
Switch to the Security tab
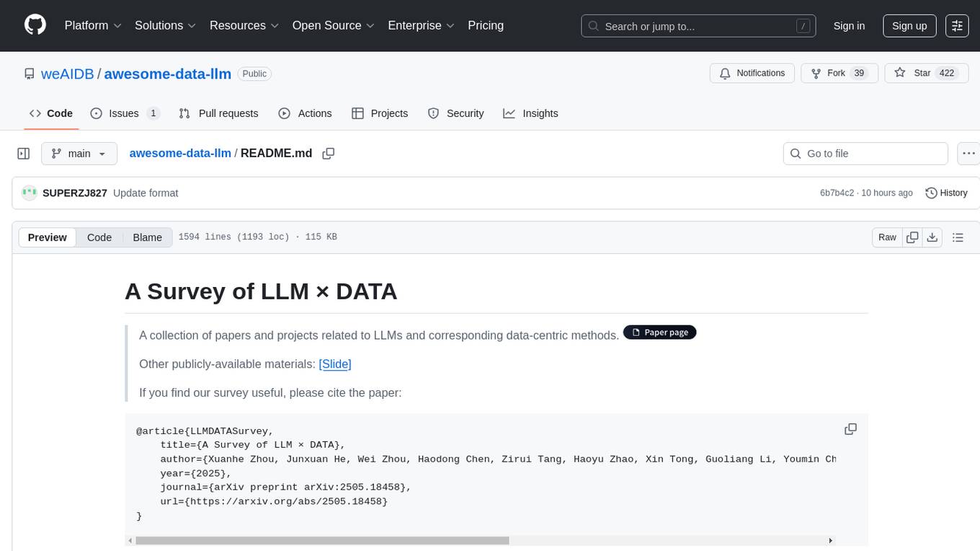[455, 113]
